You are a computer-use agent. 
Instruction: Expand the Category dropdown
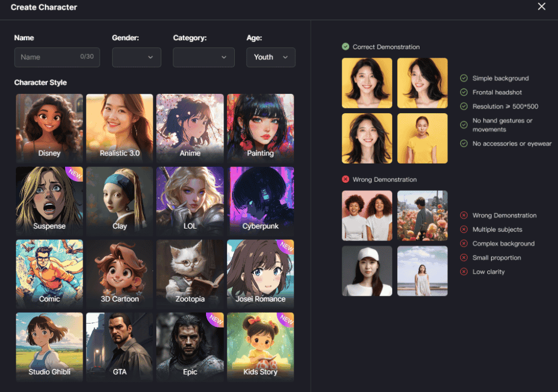(x=204, y=57)
